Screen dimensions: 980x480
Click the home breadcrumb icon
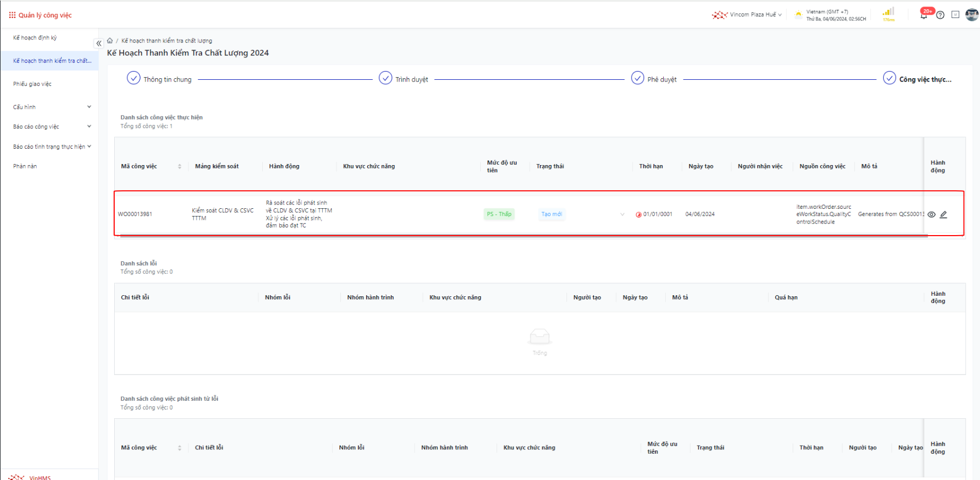[x=110, y=40]
